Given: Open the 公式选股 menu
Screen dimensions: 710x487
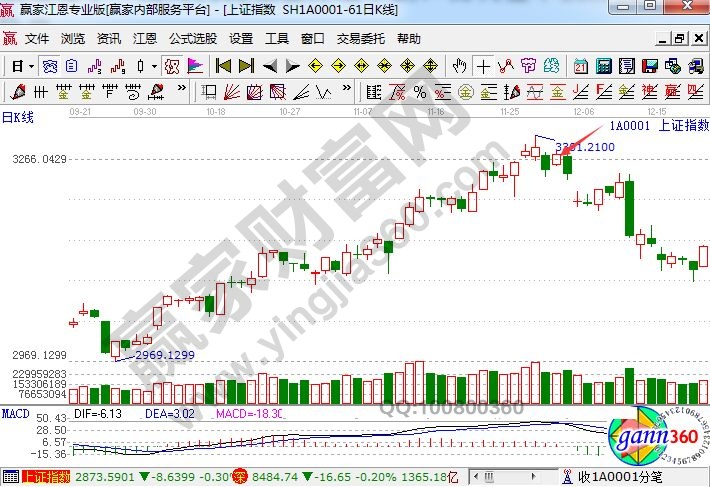Looking at the screenshot, I should point(192,39).
